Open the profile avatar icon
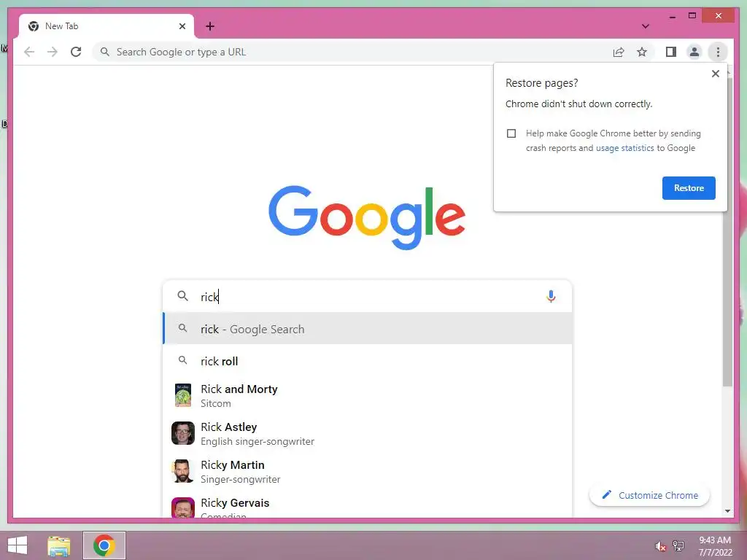This screenshot has height=560, width=747. (694, 52)
